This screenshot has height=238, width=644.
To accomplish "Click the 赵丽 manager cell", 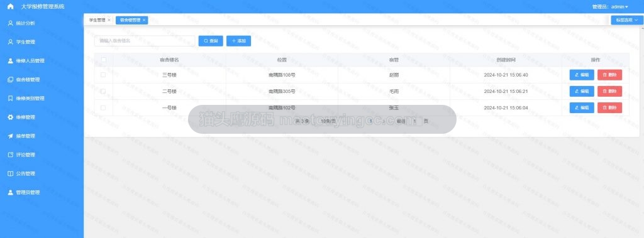I will tap(394, 75).
